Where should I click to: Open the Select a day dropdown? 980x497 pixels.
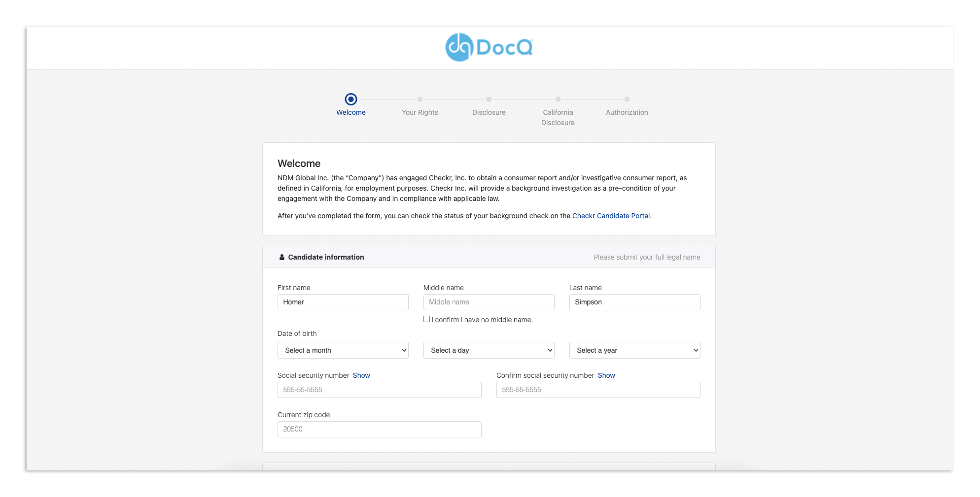tap(489, 350)
